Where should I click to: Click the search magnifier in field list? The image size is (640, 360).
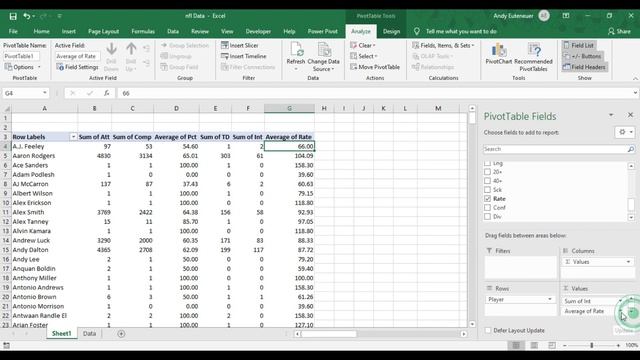pyautogui.click(x=630, y=149)
